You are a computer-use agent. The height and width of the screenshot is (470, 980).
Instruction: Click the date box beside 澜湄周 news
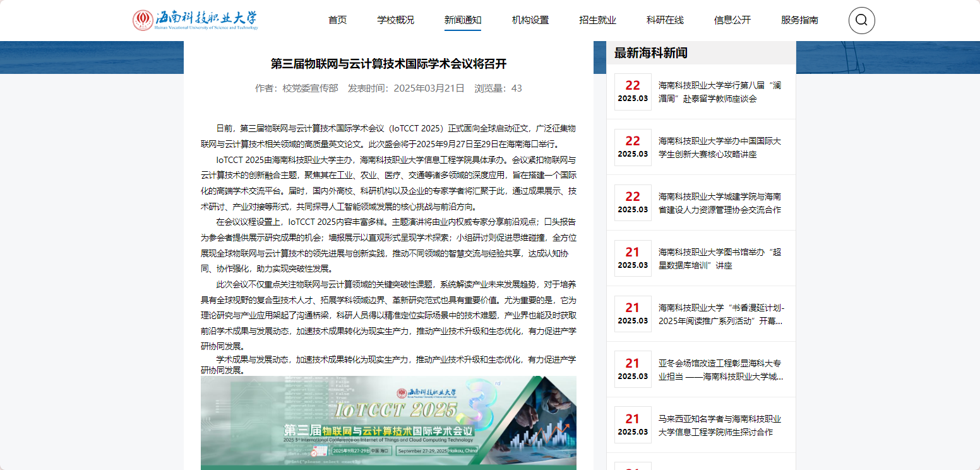click(633, 92)
